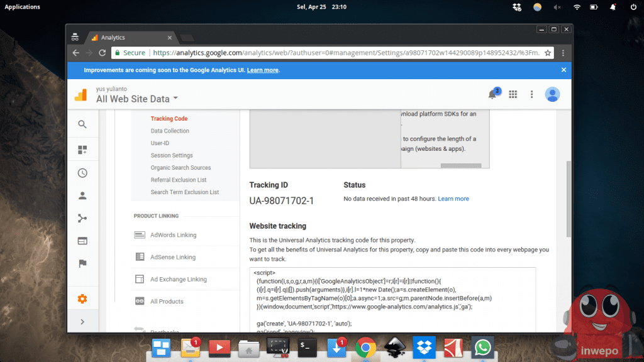Screen dimensions: 644x362
Task: Open Data Collection settings
Action: click(x=170, y=131)
